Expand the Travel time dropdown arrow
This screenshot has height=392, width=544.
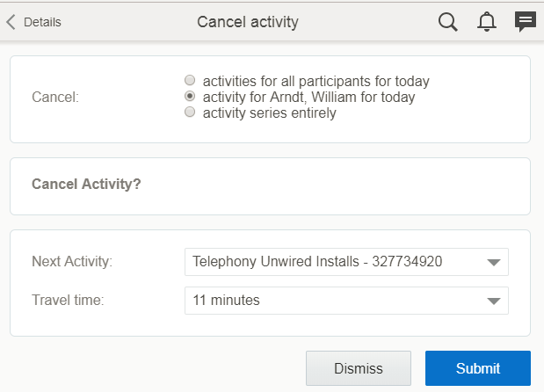pyautogui.click(x=493, y=301)
